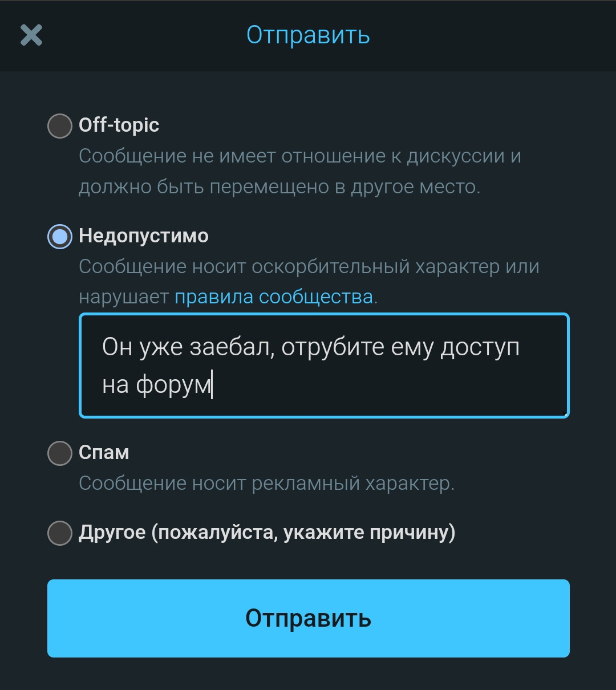Click the Недопустимо label text
The image size is (616, 690).
click(x=144, y=236)
